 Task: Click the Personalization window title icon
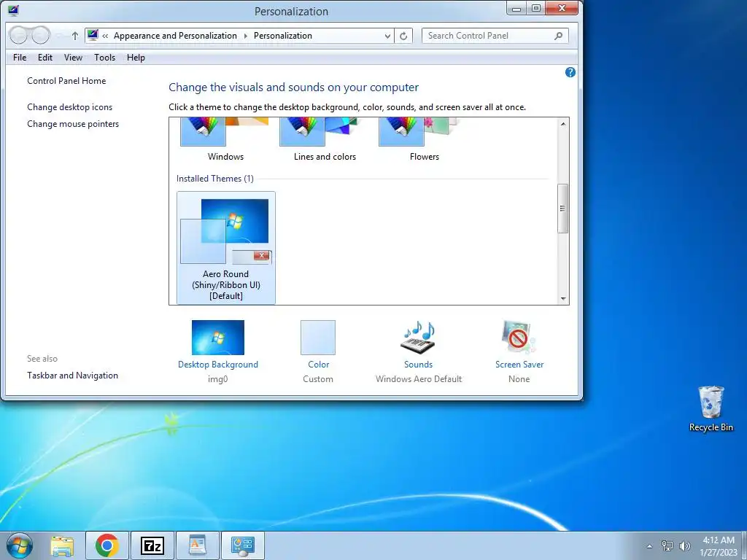(13, 10)
